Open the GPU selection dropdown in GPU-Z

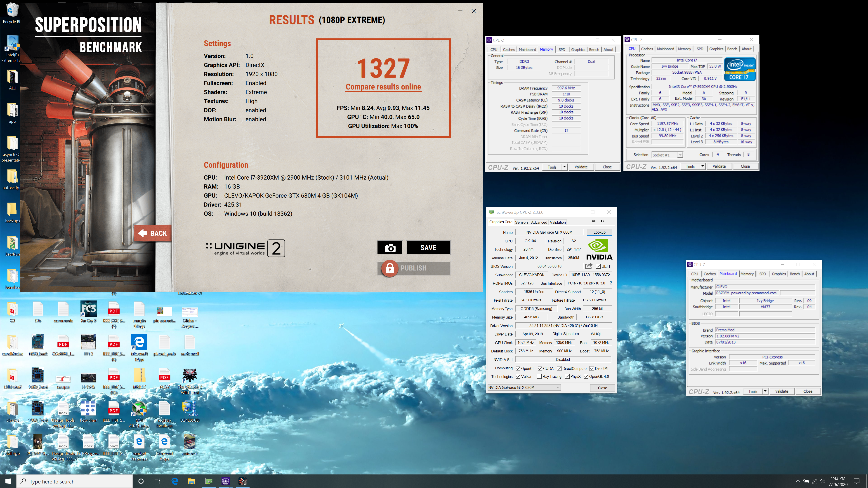click(x=524, y=388)
